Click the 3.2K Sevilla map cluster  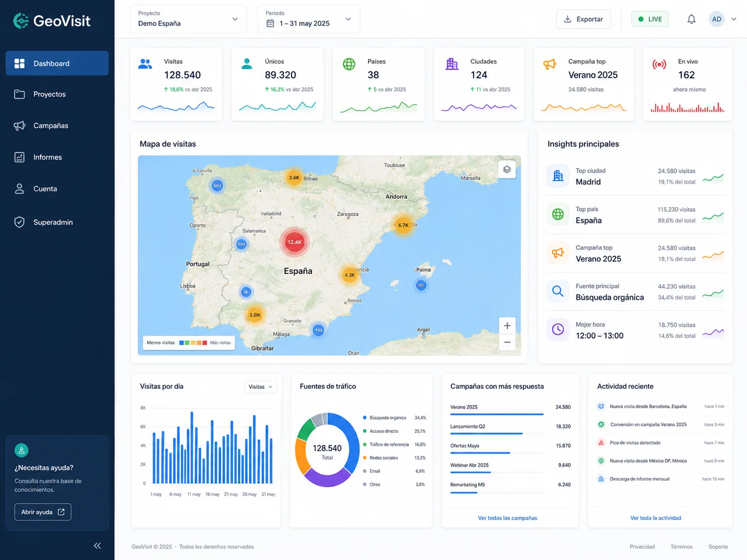tap(255, 315)
